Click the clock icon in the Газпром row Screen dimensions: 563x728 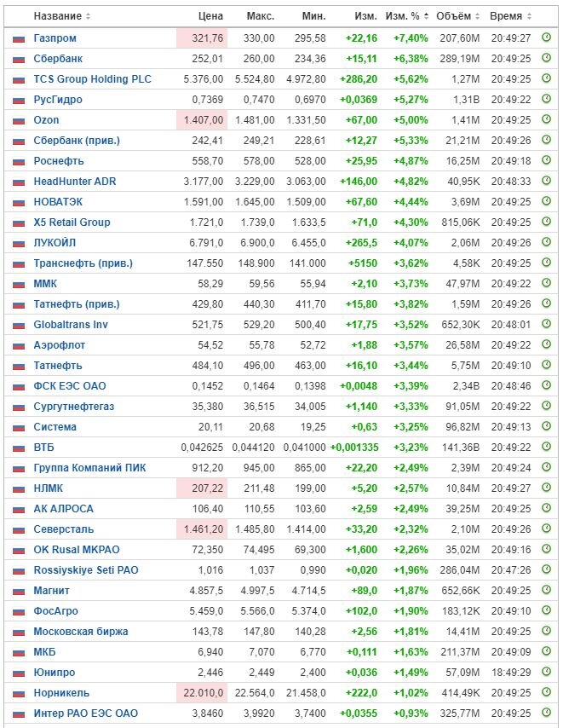coord(546,38)
